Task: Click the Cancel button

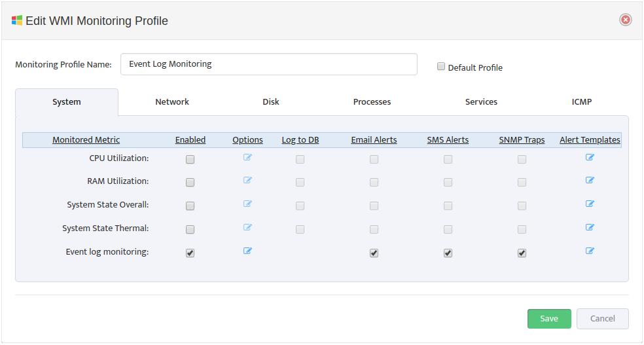Action: coord(603,319)
